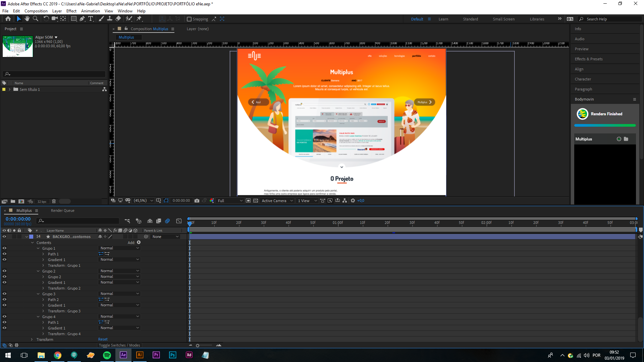The image size is (644, 362).
Task: Select the Pan Behind anchor point tool
Action: click(63, 19)
